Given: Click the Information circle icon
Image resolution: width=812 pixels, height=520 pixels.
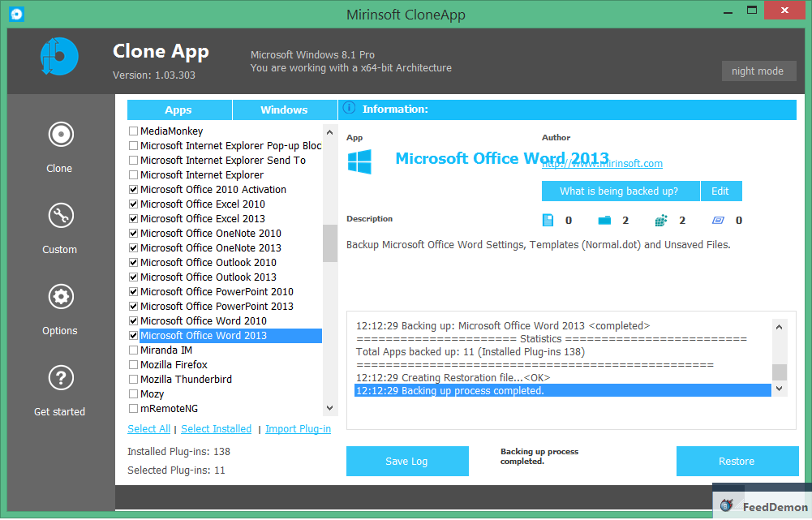Looking at the screenshot, I should pos(349,108).
